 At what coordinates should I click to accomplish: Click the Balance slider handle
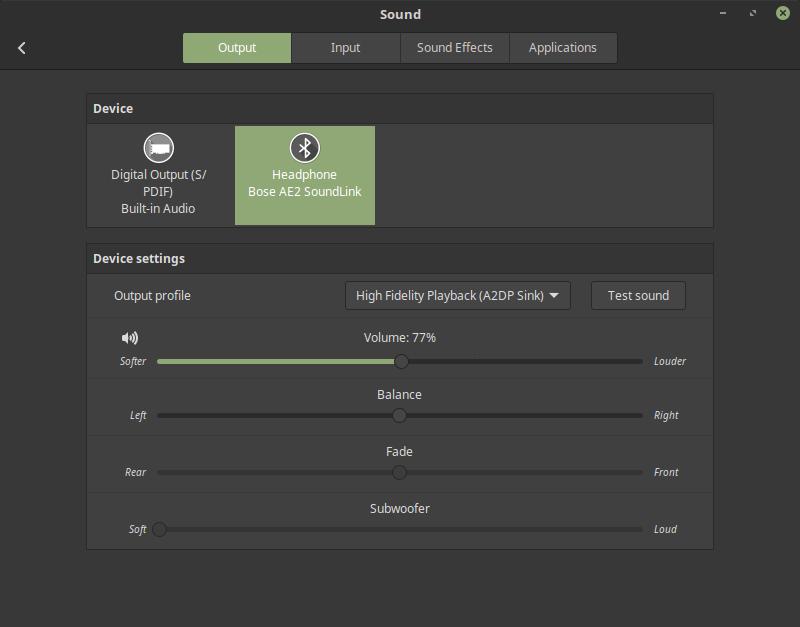pos(400,415)
